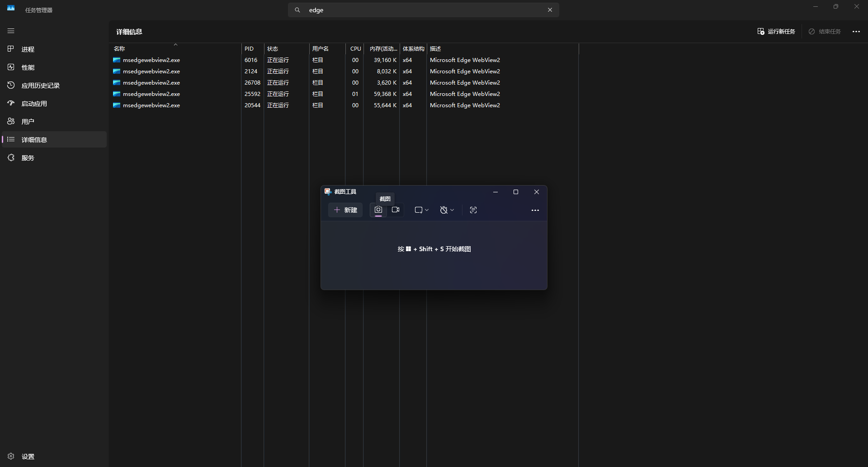Click New (新建) in Snipping Tool

coord(345,210)
